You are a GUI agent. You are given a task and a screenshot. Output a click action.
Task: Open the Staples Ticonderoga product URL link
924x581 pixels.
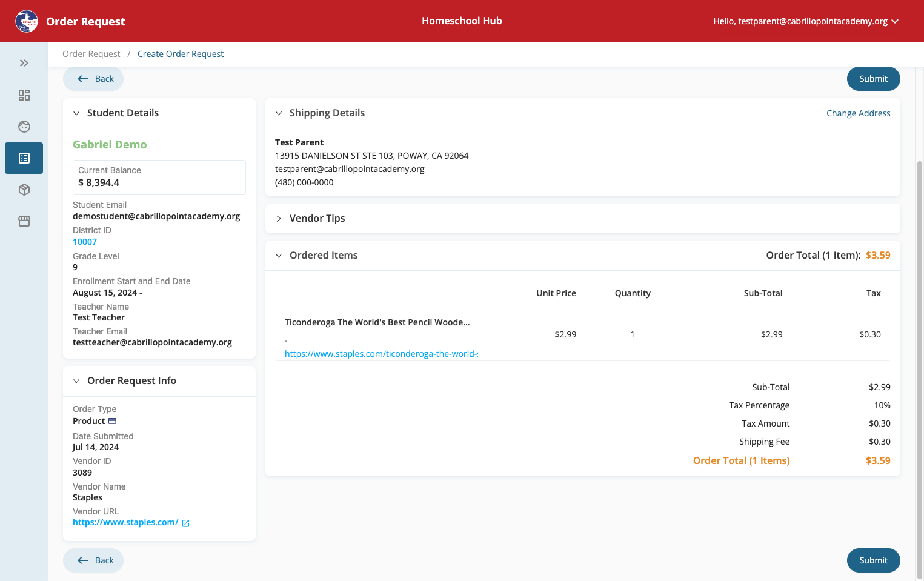(x=381, y=354)
